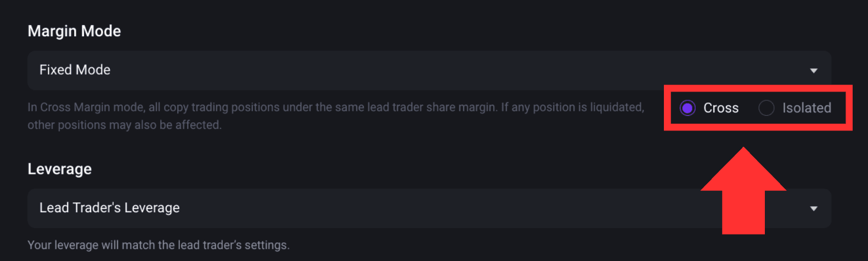Click the red upward arrow annotation

743,190
